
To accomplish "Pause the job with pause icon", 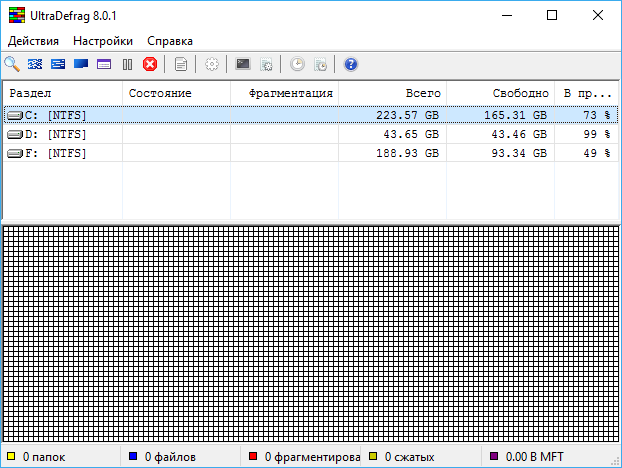I will click(127, 64).
